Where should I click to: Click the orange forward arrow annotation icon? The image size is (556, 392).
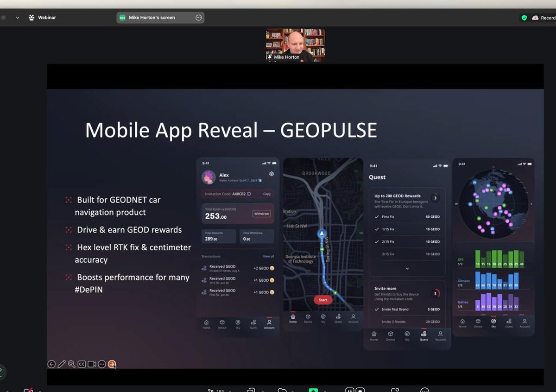point(112,364)
